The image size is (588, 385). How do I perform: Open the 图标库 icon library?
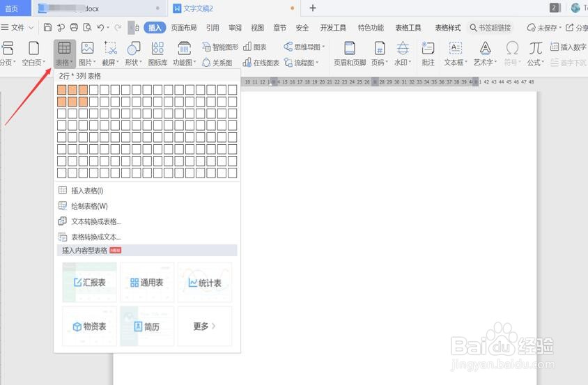click(x=158, y=54)
